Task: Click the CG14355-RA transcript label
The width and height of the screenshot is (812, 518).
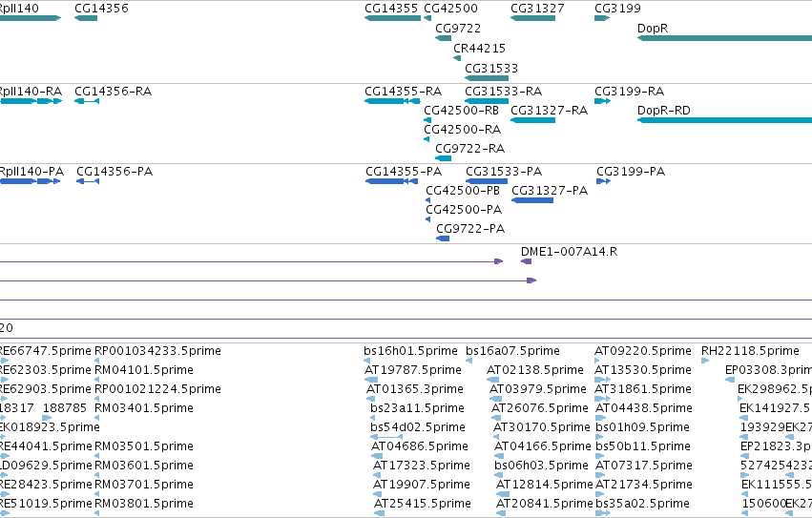Action: pyautogui.click(x=403, y=92)
